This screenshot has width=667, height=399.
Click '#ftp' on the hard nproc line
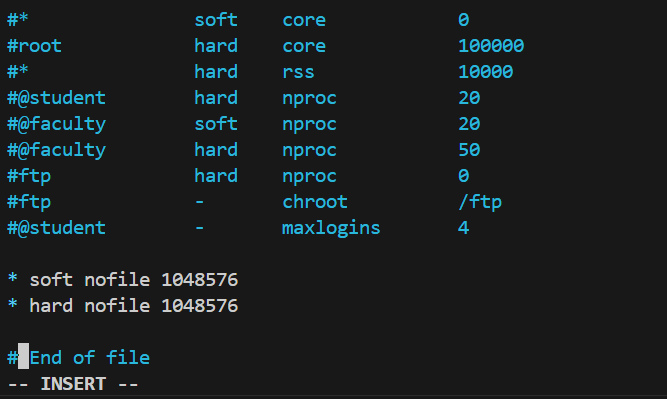click(29, 176)
